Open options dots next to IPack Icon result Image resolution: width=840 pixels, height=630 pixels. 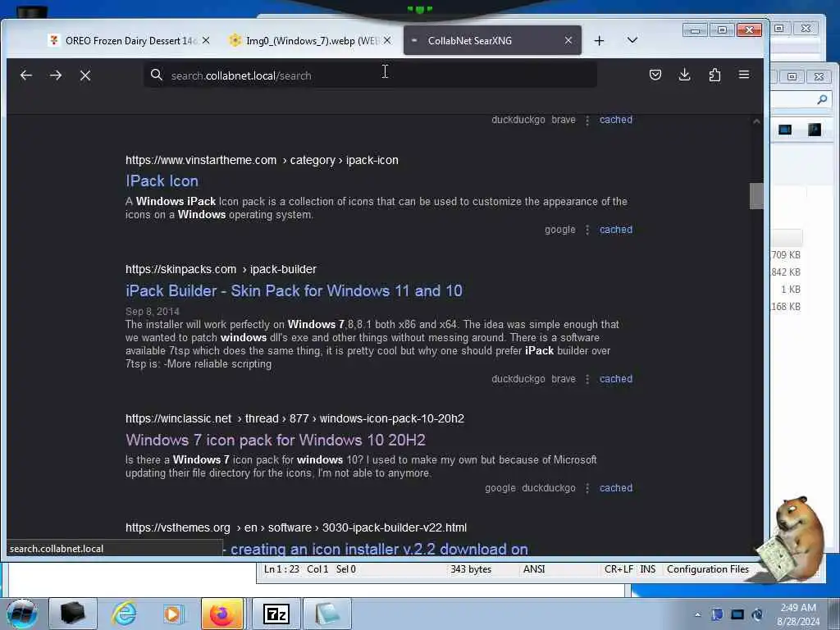click(x=587, y=230)
